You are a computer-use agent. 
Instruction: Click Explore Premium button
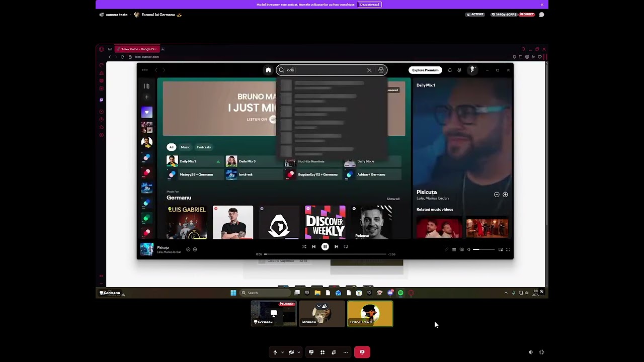pos(425,70)
